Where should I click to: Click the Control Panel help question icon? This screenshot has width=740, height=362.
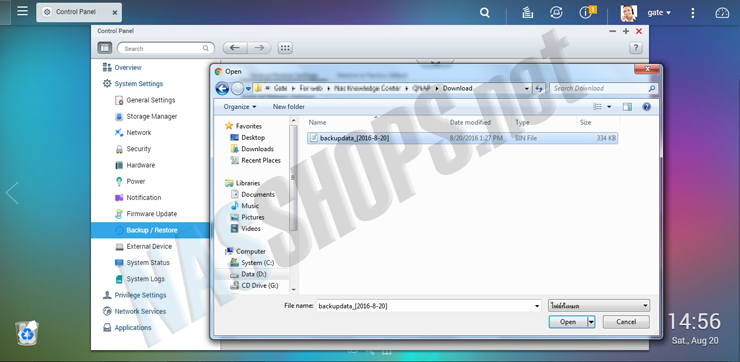click(636, 48)
